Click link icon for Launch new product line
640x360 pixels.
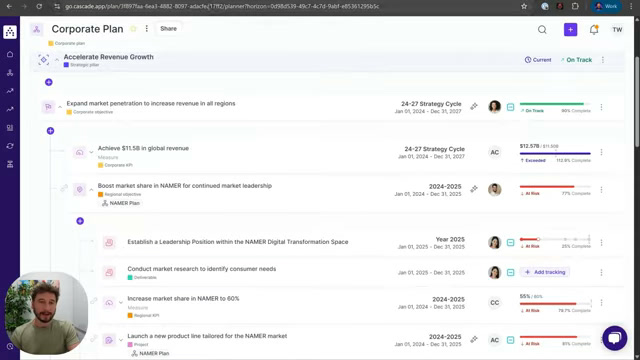coord(474,339)
